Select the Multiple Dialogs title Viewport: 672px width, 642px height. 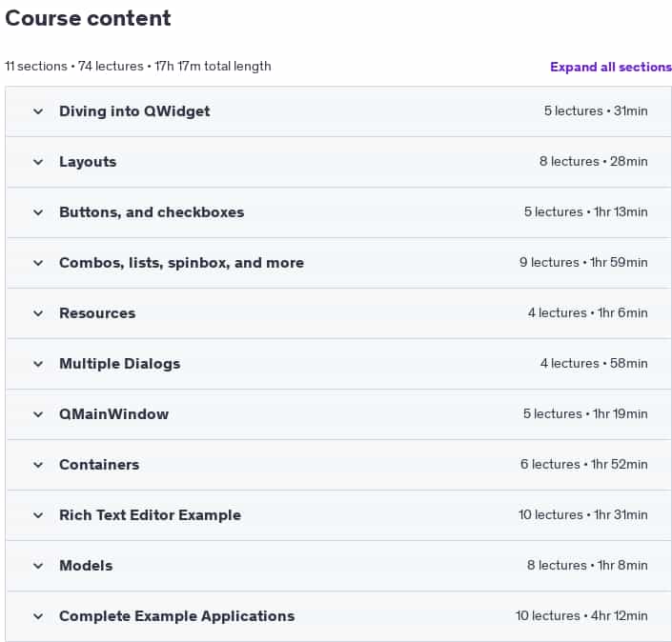119,364
